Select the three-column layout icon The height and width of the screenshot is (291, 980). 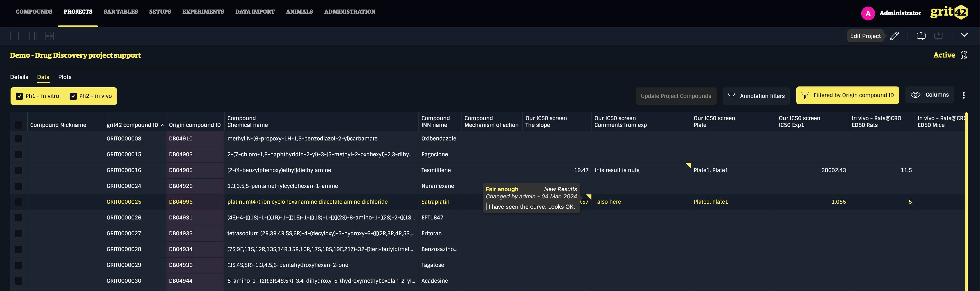pos(32,36)
